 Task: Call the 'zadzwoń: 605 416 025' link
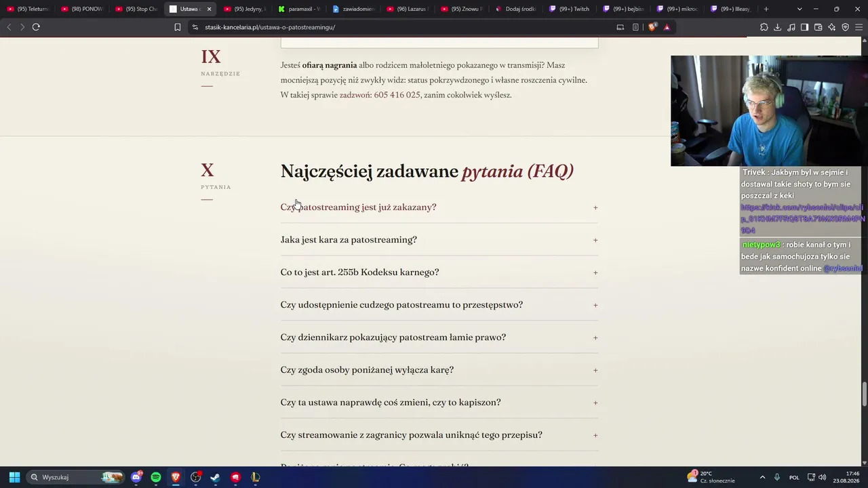380,95
